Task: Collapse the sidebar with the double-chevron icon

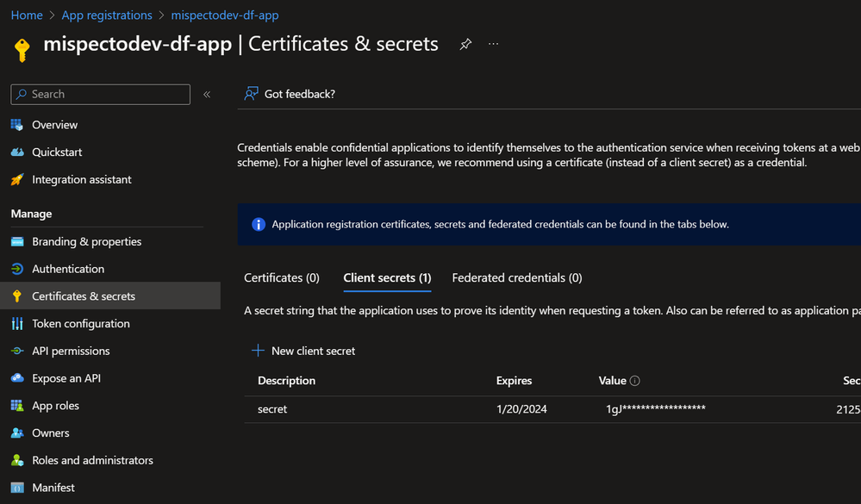Action: [207, 95]
